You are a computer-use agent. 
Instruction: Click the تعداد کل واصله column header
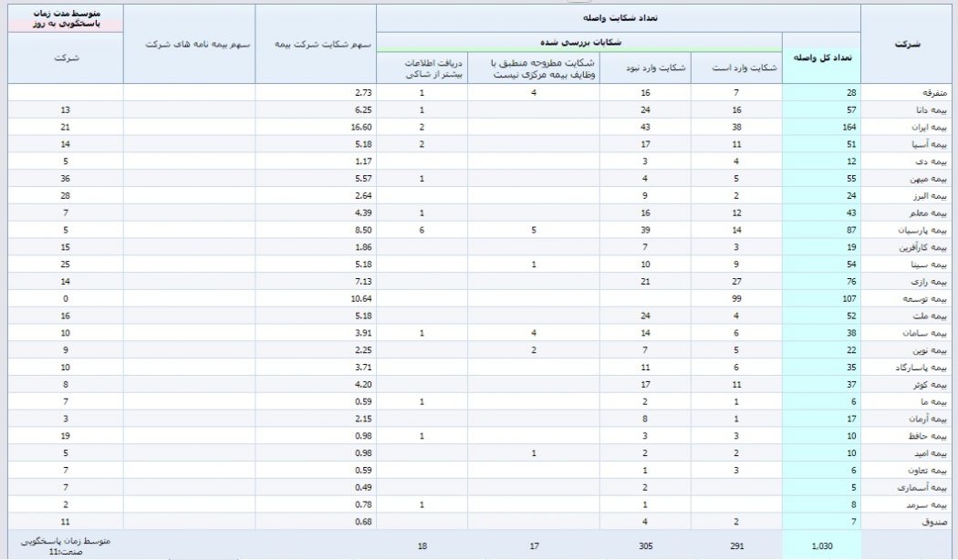click(821, 57)
